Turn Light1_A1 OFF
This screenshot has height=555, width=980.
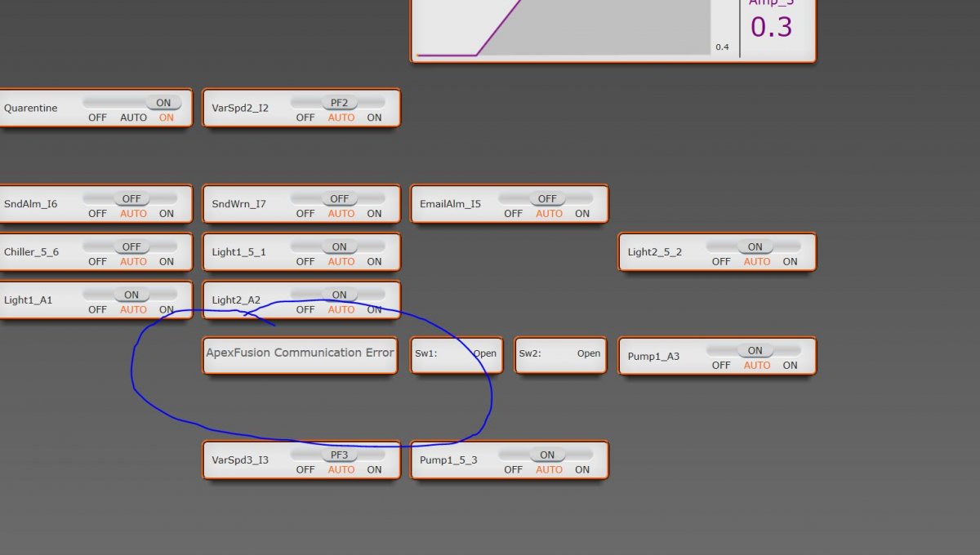tap(97, 310)
